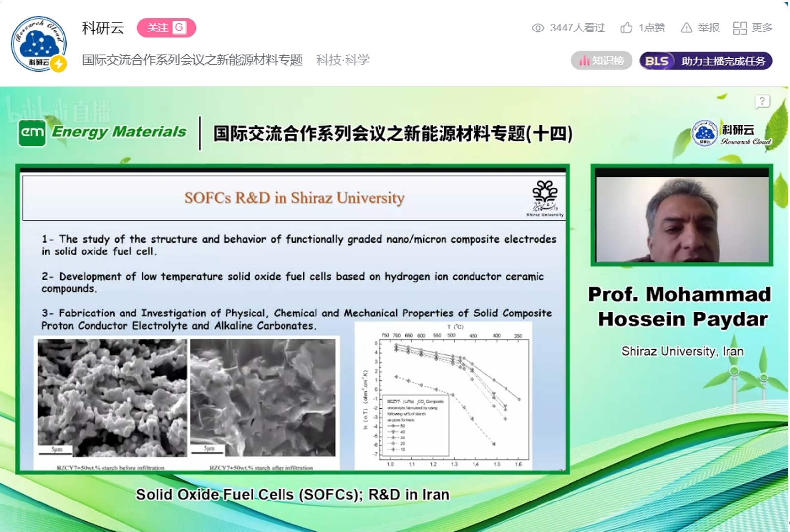Open the 科研云 channel avatar
This screenshot has width=790, height=532.
[39, 44]
